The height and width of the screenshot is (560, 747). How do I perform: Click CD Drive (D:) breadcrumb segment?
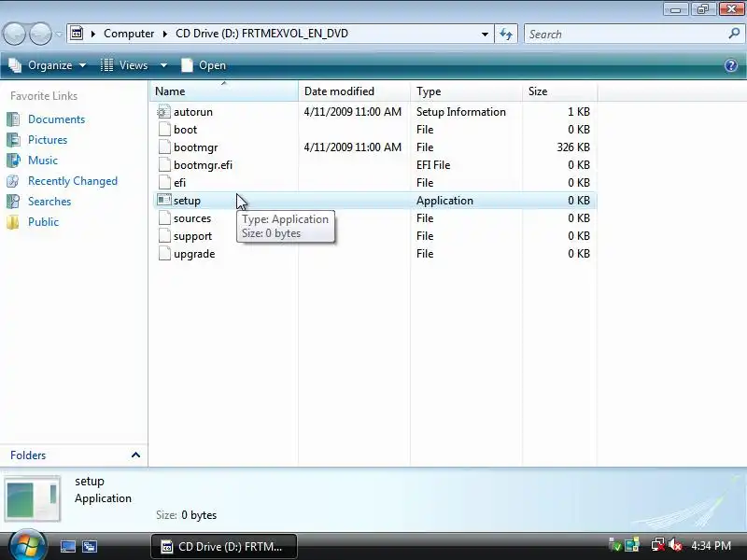pyautogui.click(x=262, y=34)
